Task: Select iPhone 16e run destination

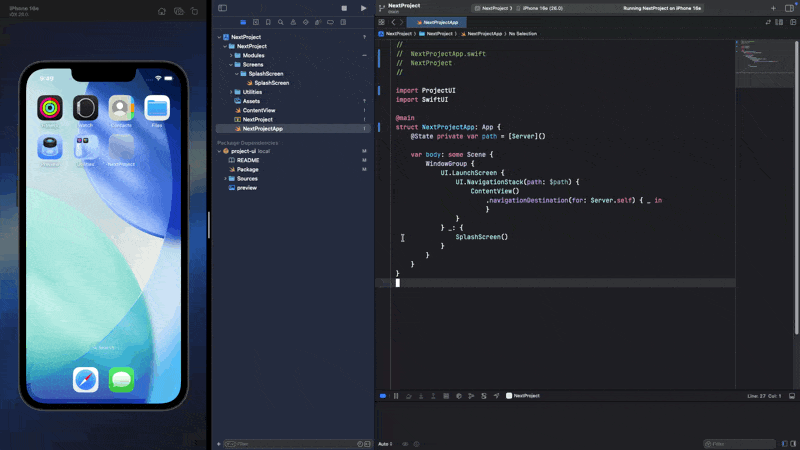Action: pos(543,8)
